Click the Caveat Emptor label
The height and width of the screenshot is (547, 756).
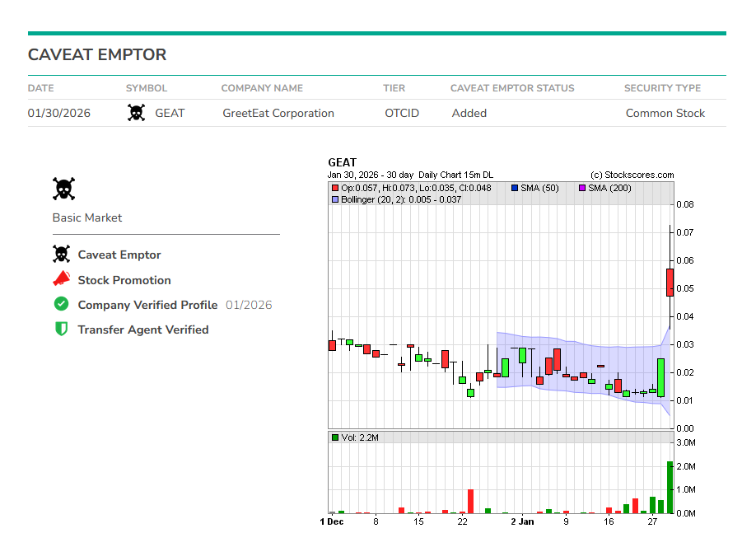click(x=119, y=255)
